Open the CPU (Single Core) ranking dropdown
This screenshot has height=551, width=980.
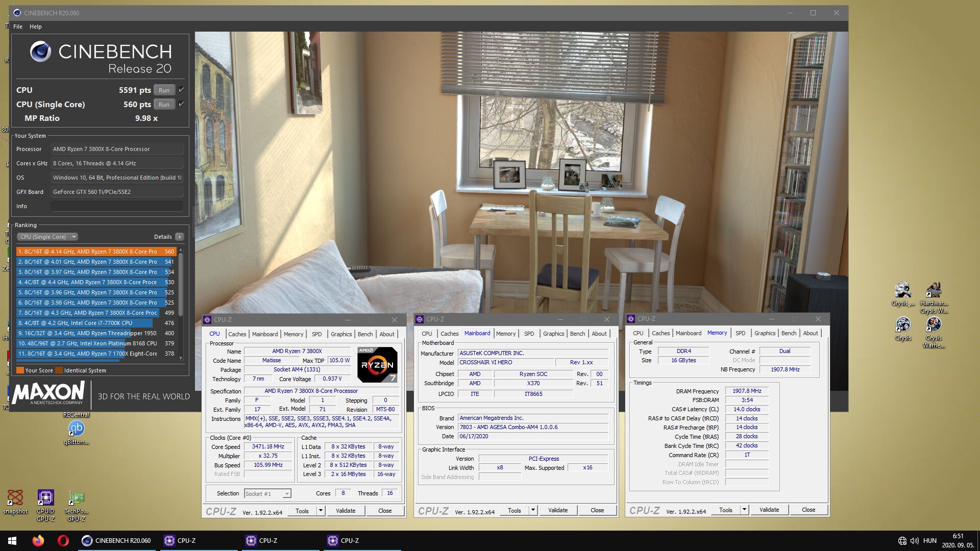(x=47, y=237)
